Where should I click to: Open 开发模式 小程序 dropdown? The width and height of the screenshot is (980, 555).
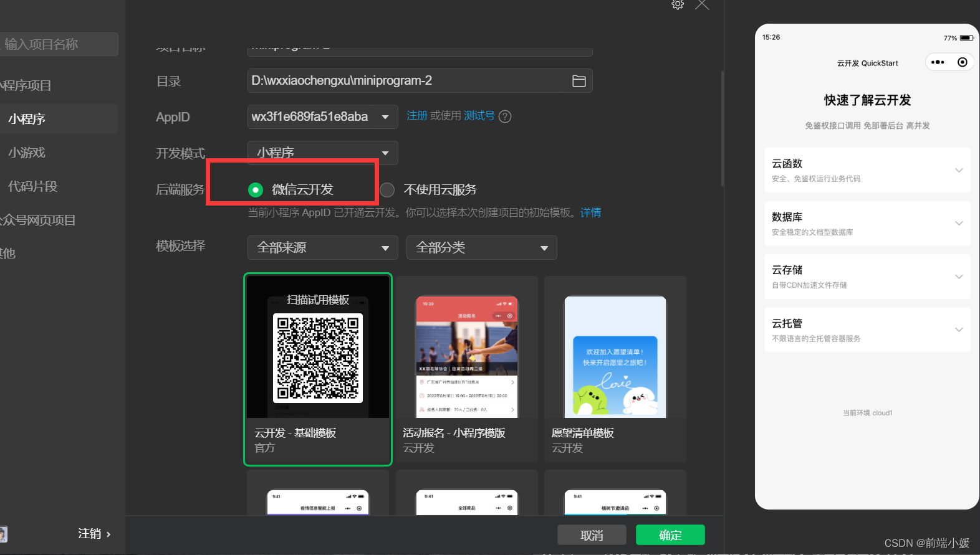coord(322,153)
